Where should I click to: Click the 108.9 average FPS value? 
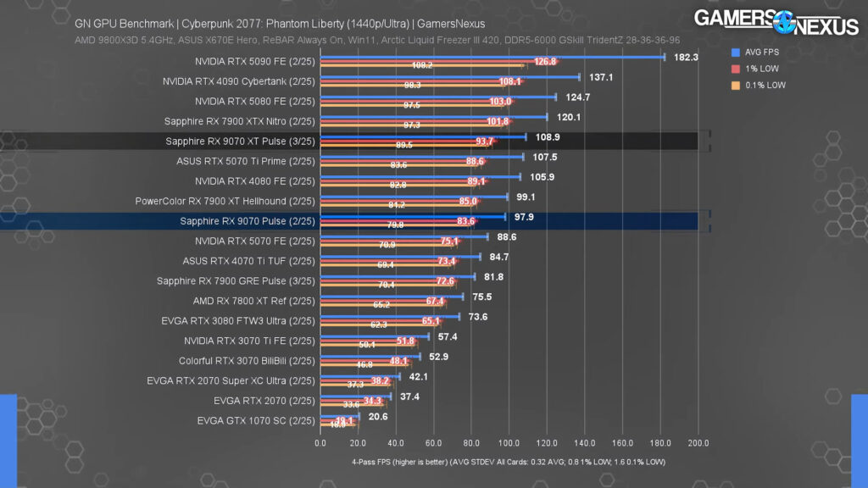pos(548,136)
